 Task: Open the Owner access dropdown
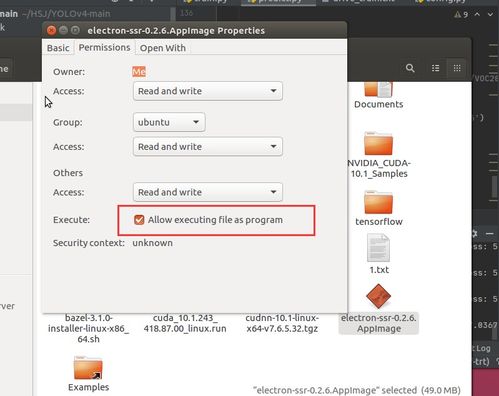[208, 91]
